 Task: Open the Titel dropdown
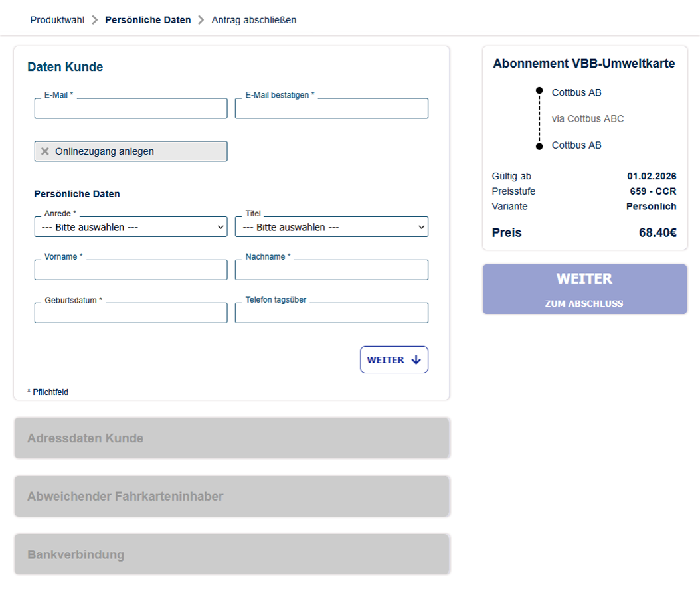coord(331,227)
